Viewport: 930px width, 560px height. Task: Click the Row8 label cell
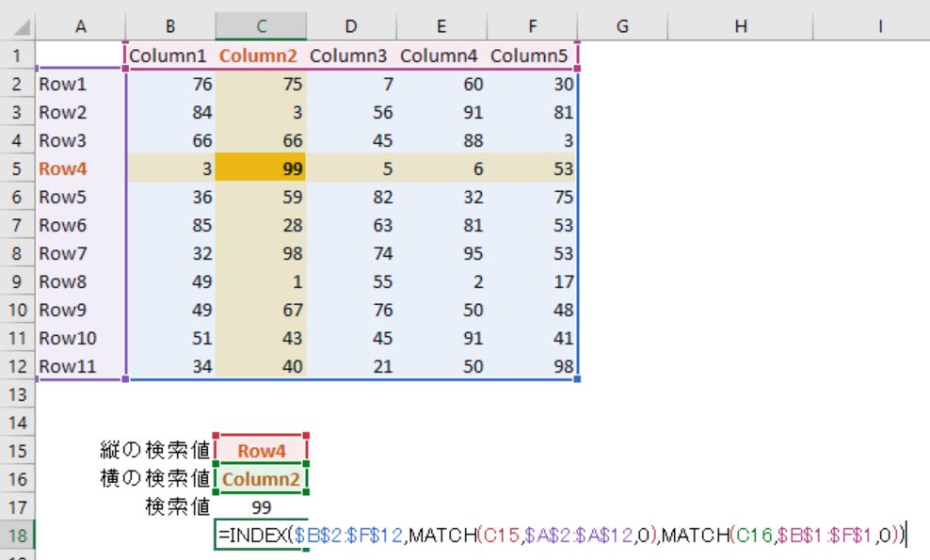[81, 281]
